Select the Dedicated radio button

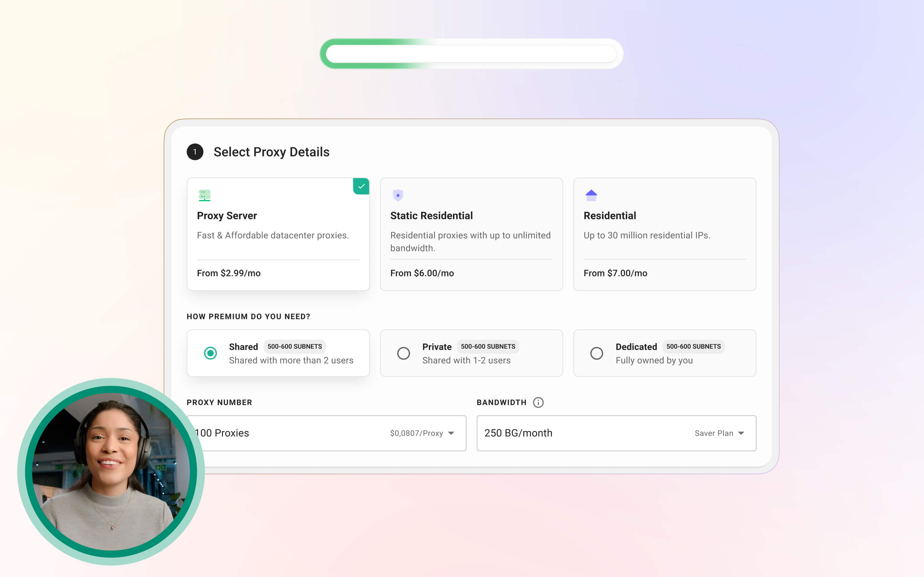(x=597, y=353)
